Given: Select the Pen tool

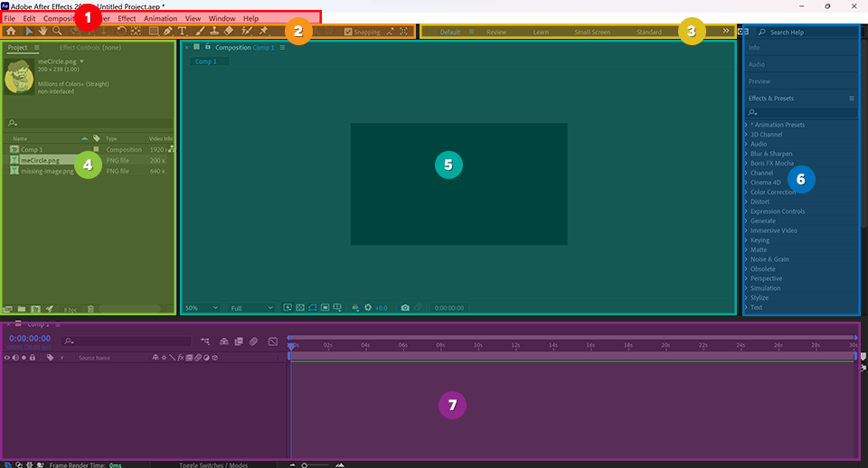Looking at the screenshot, I should pos(168,32).
